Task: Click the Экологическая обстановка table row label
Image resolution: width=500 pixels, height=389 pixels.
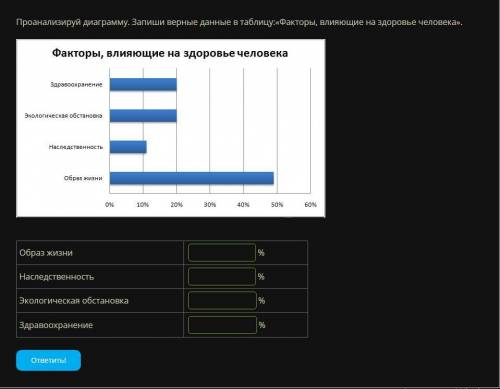Action: [x=74, y=301]
